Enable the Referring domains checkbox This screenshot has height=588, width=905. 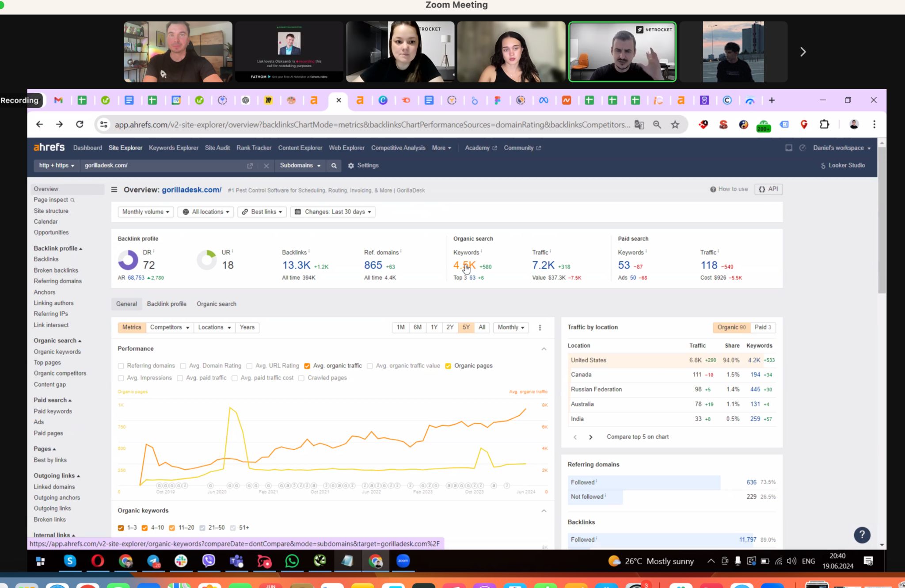click(x=121, y=366)
